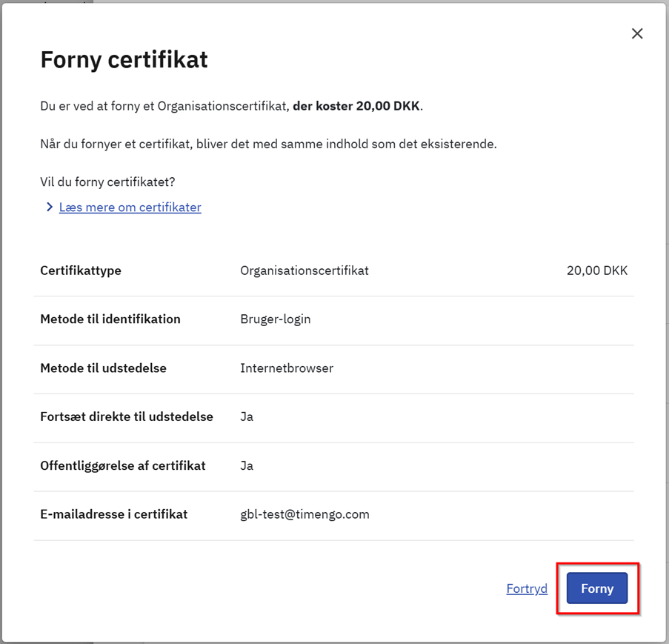This screenshot has width=669, height=644.
Task: Expand the chevron beside Læs mere om certifikater
Action: click(50, 208)
